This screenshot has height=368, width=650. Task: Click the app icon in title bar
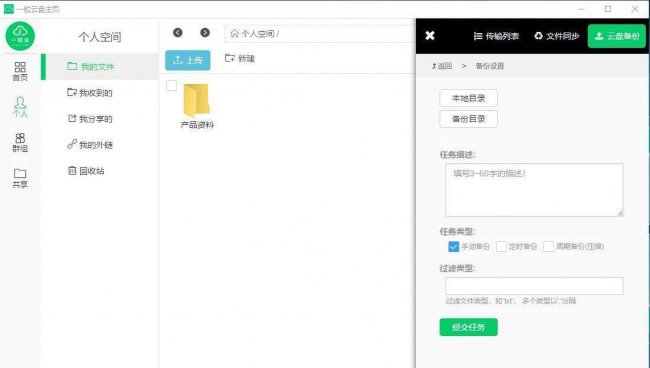[x=9, y=9]
